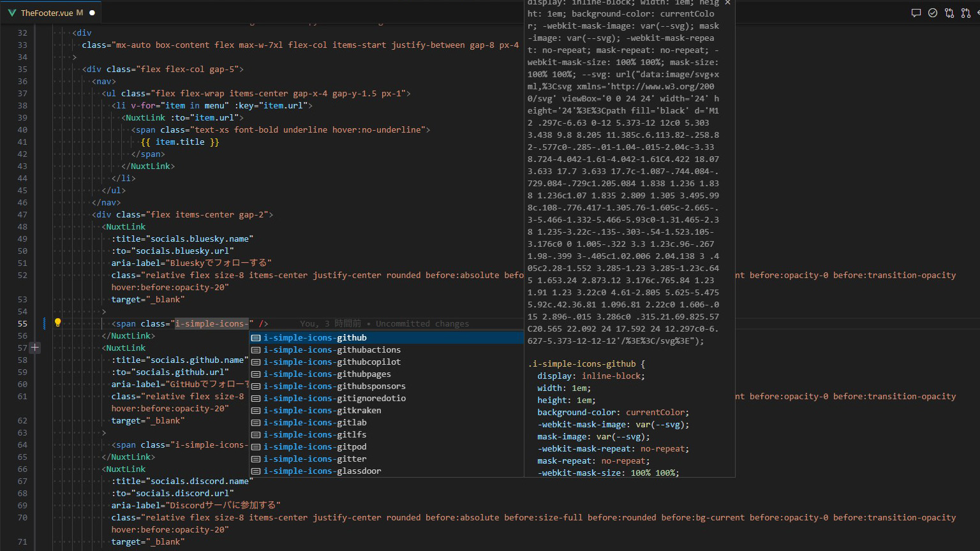Click the snippet icon beside i-simple-icons-gitlab
The image size is (980, 551).
(256, 423)
